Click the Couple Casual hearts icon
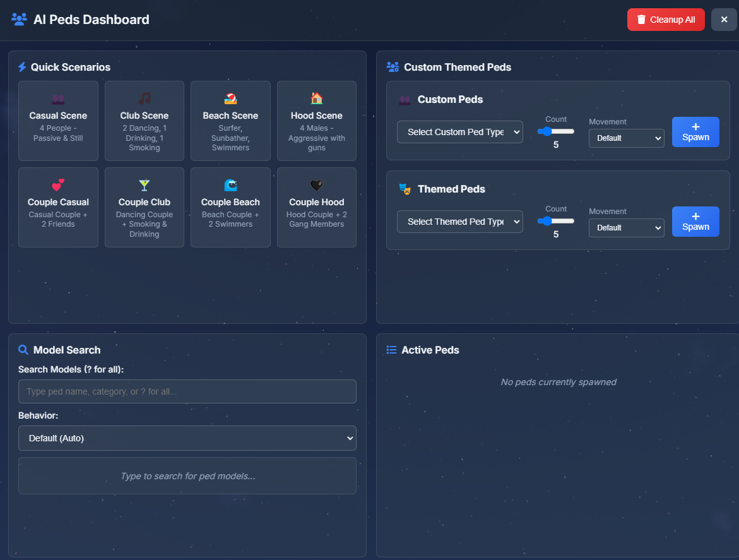Image resolution: width=739 pixels, height=560 pixels. (x=58, y=185)
